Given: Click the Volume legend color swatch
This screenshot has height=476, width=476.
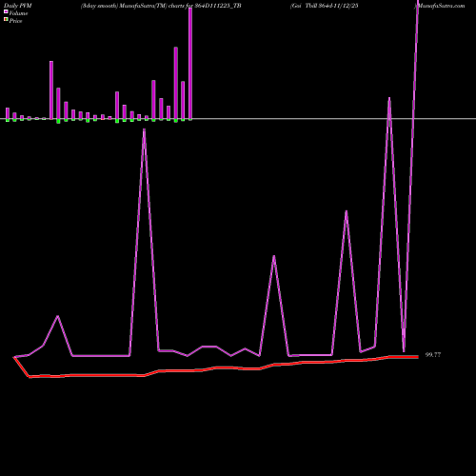Looking at the screenshot, I should (x=6, y=11).
